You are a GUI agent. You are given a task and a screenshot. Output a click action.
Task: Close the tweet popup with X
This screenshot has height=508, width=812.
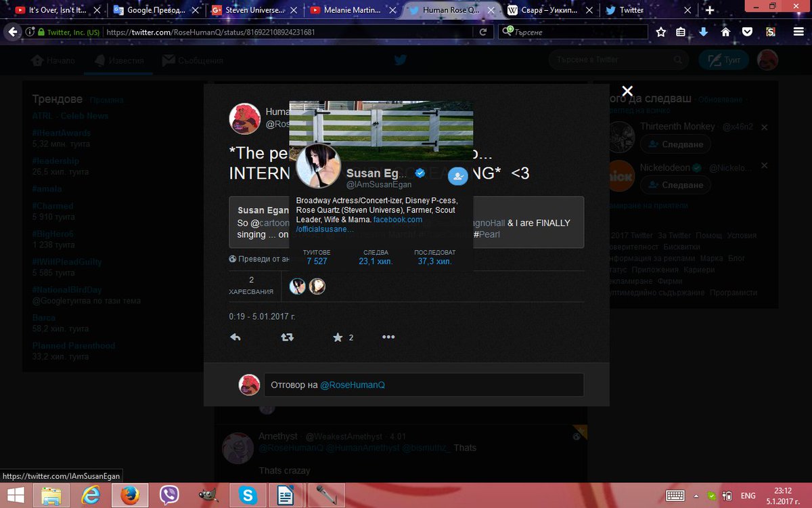point(627,91)
